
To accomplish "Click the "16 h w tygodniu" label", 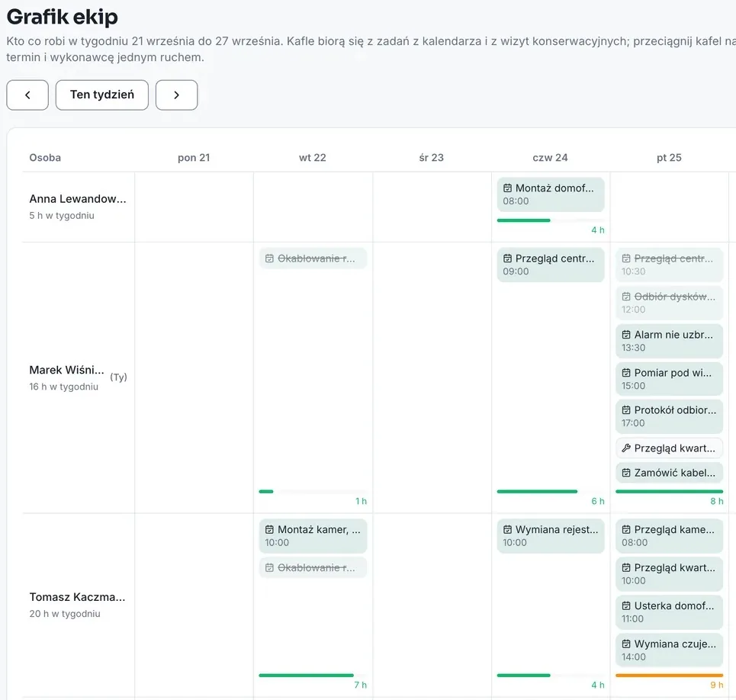I will pyautogui.click(x=64, y=387).
